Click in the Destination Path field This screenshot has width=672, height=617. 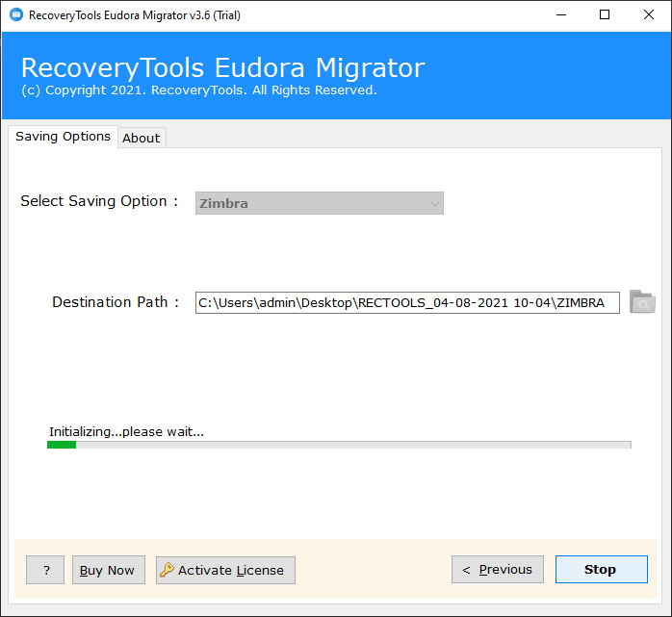click(407, 302)
